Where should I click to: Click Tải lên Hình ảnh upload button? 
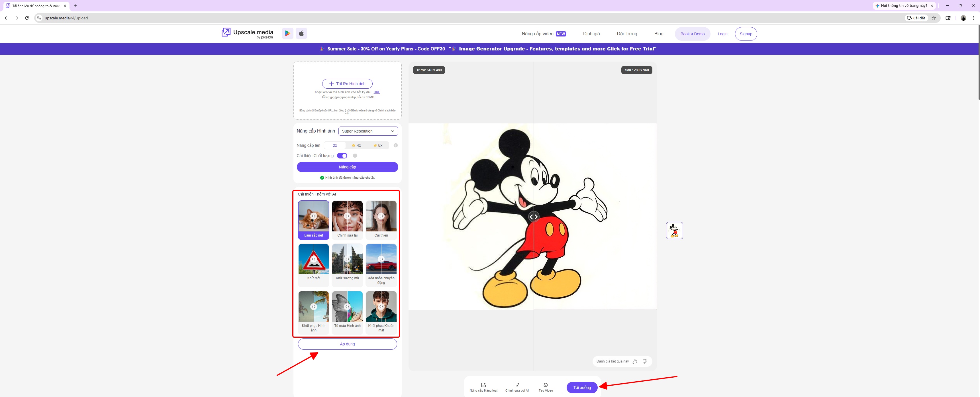point(347,84)
